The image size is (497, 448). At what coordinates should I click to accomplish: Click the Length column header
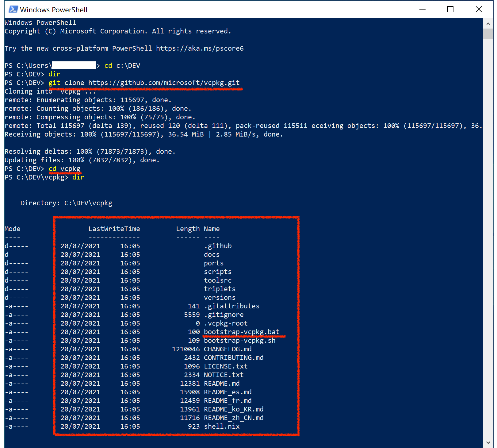(x=188, y=229)
